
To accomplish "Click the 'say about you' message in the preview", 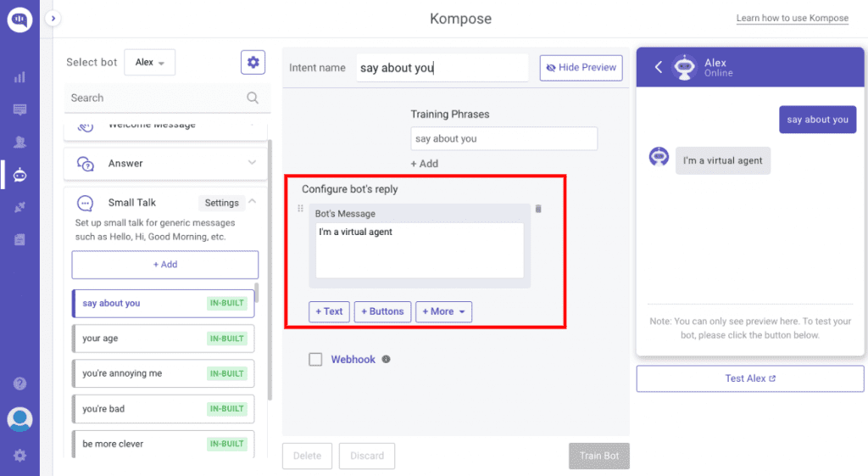I will click(818, 120).
